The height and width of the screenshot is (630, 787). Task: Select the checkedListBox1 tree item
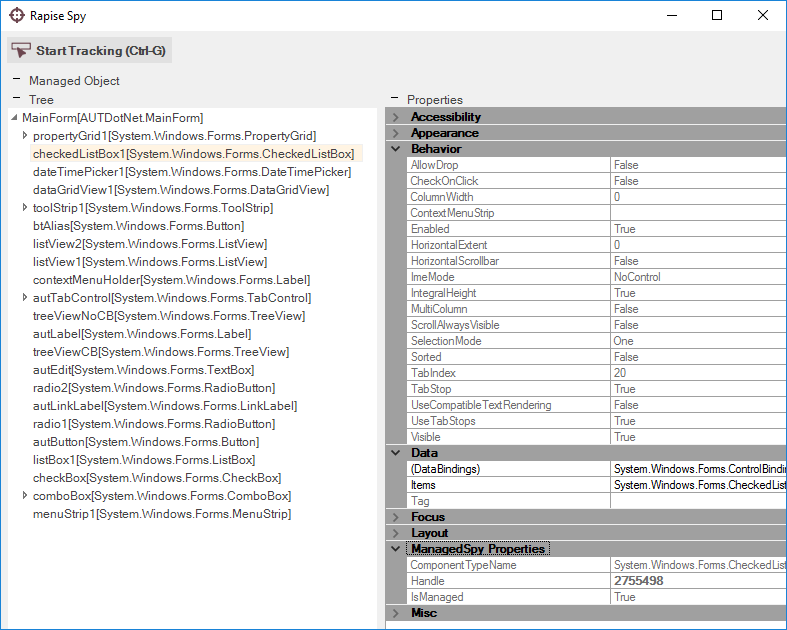click(x=194, y=154)
